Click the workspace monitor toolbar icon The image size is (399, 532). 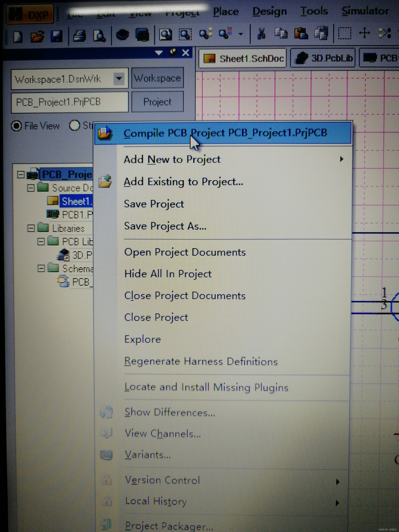142,35
